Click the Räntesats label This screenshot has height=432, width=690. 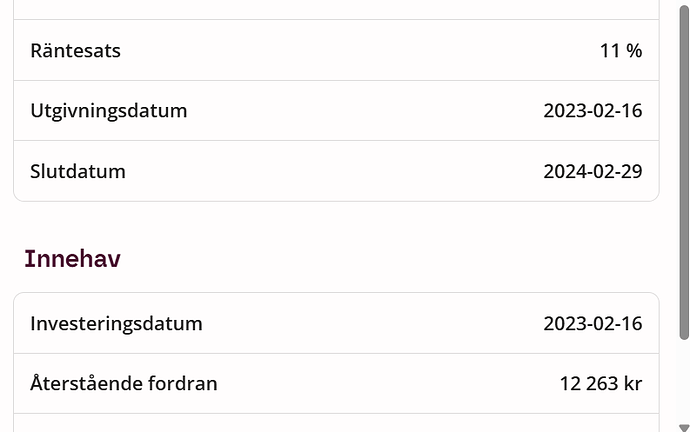(75, 50)
